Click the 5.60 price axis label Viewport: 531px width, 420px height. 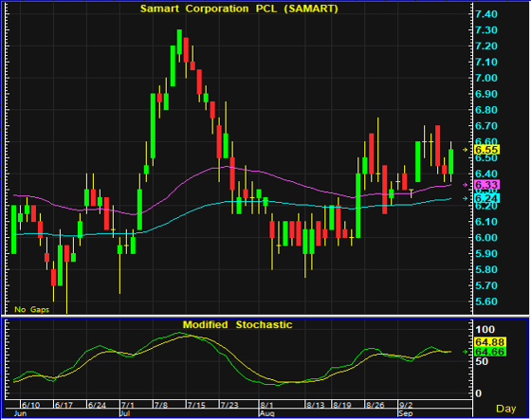[486, 301]
